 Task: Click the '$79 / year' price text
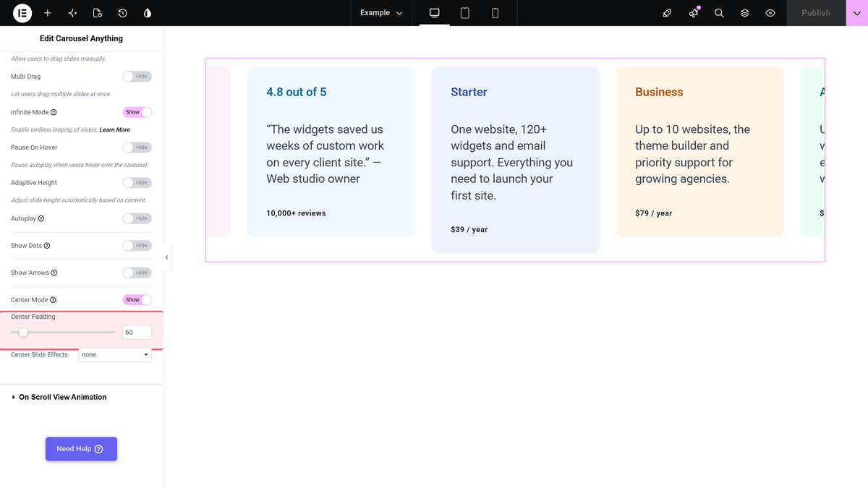pyautogui.click(x=654, y=213)
